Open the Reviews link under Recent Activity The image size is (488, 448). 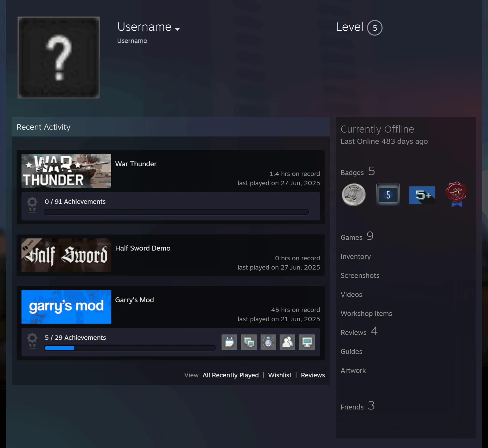[x=313, y=375]
